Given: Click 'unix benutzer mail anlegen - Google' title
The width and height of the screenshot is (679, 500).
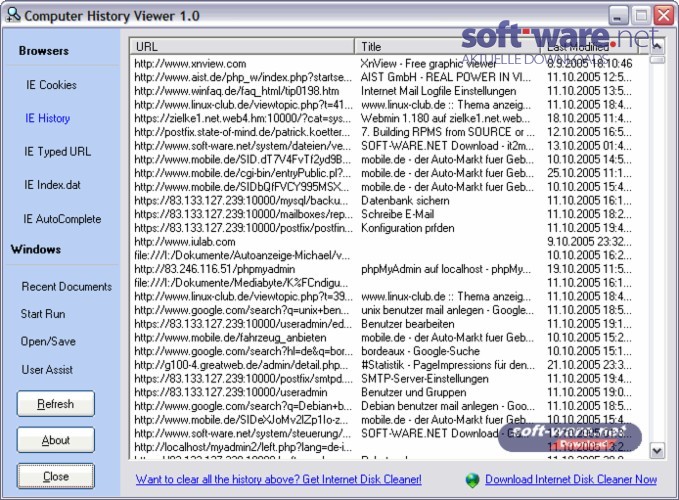Looking at the screenshot, I should point(447,310).
